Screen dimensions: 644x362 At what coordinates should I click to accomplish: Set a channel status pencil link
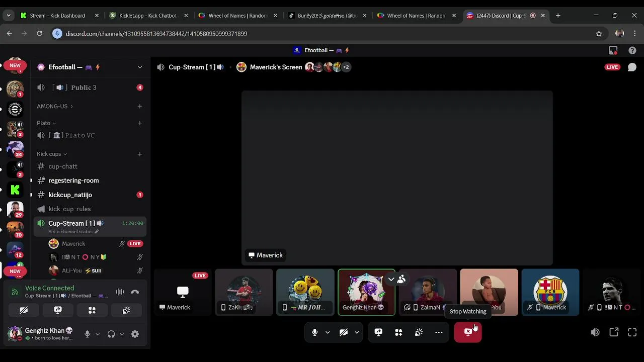pos(73,232)
